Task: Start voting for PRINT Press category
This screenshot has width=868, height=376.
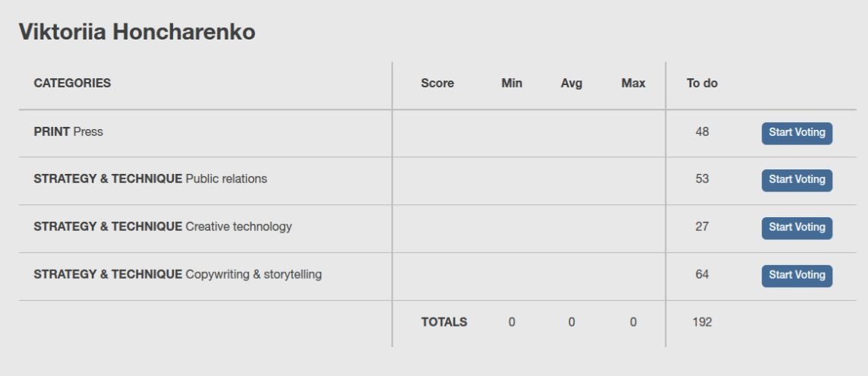Action: [797, 133]
